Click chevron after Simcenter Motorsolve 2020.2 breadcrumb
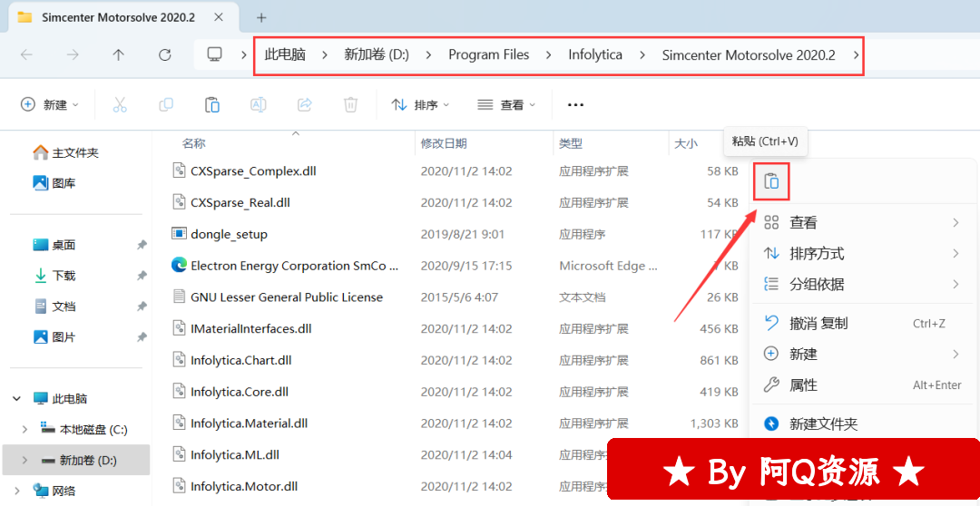 [x=856, y=55]
